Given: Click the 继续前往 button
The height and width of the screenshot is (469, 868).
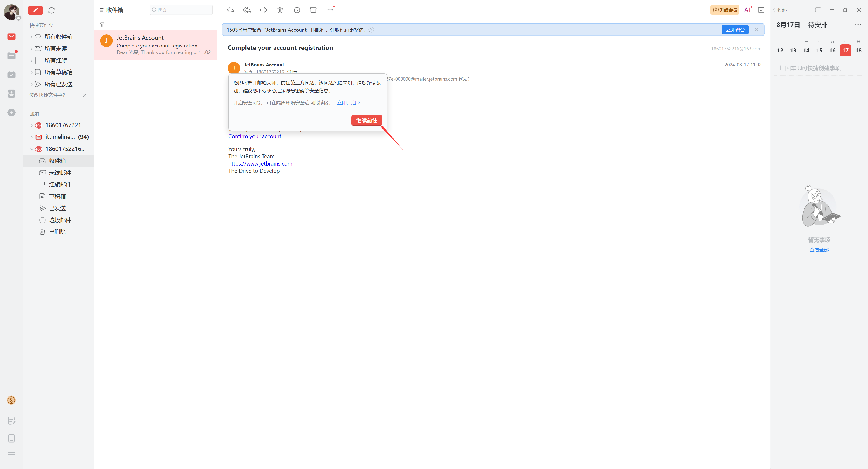Looking at the screenshot, I should pyautogui.click(x=366, y=121).
